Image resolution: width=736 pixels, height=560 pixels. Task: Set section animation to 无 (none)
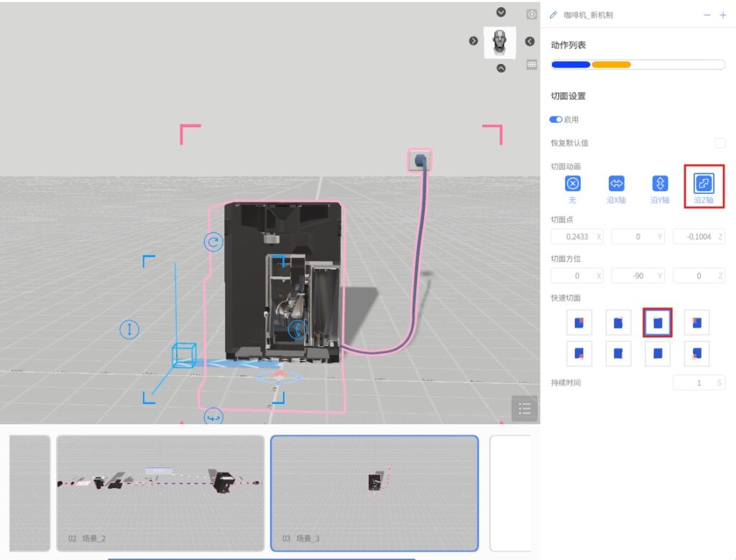[x=572, y=184]
